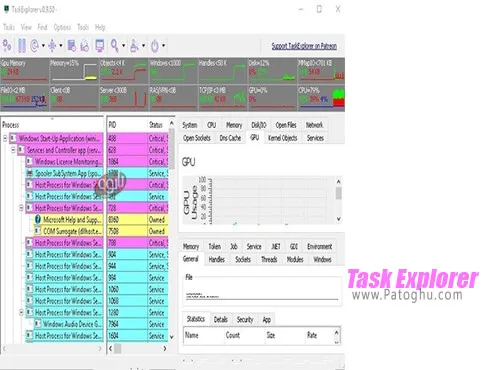Click the magnifier find toolbar icon
Image resolution: width=485 pixels, height=370 pixels.
(115, 45)
